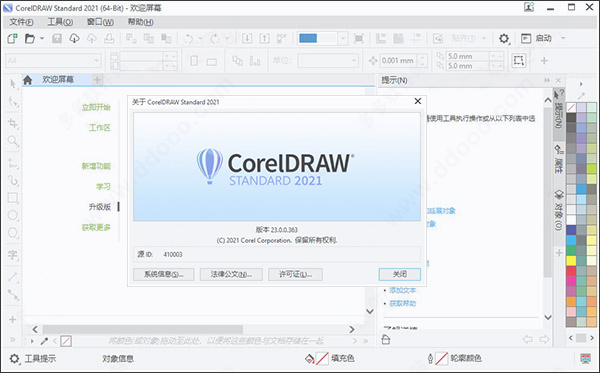Open Options with the gear icon
This screenshot has height=373, width=600.
tap(504, 38)
